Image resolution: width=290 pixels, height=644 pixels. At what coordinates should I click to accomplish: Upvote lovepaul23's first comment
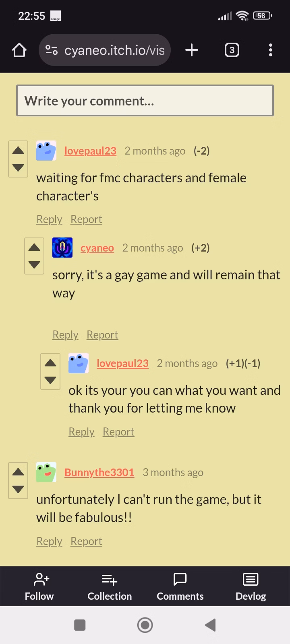point(18,151)
